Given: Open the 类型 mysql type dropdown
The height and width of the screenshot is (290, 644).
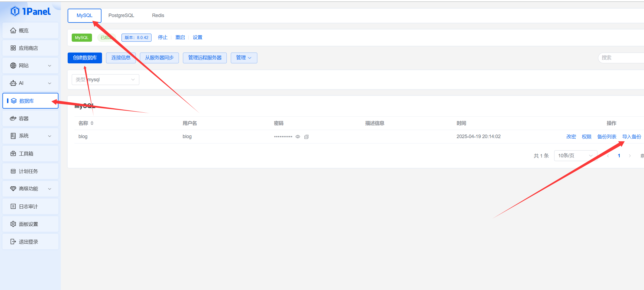Looking at the screenshot, I should (x=105, y=80).
